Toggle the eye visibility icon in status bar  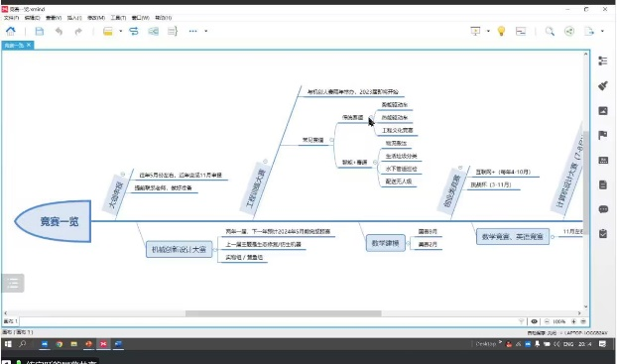coord(534,321)
